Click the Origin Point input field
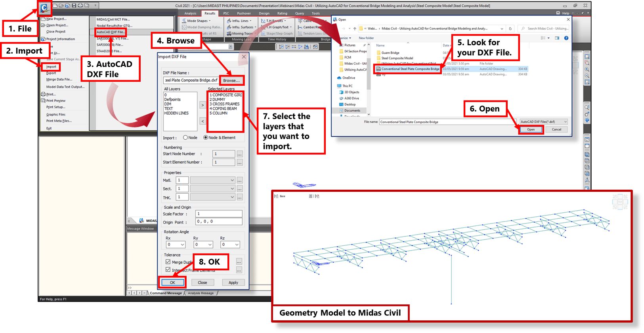The image size is (644, 333). tap(219, 221)
